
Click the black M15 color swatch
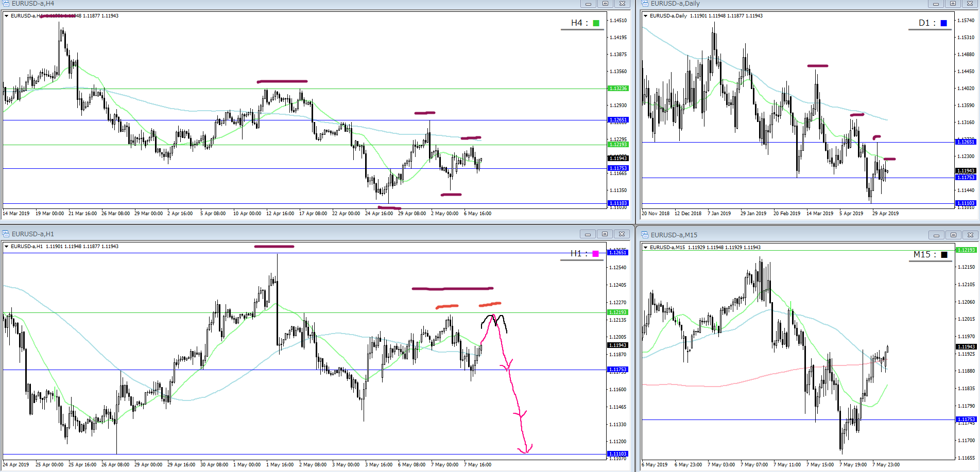coord(944,255)
